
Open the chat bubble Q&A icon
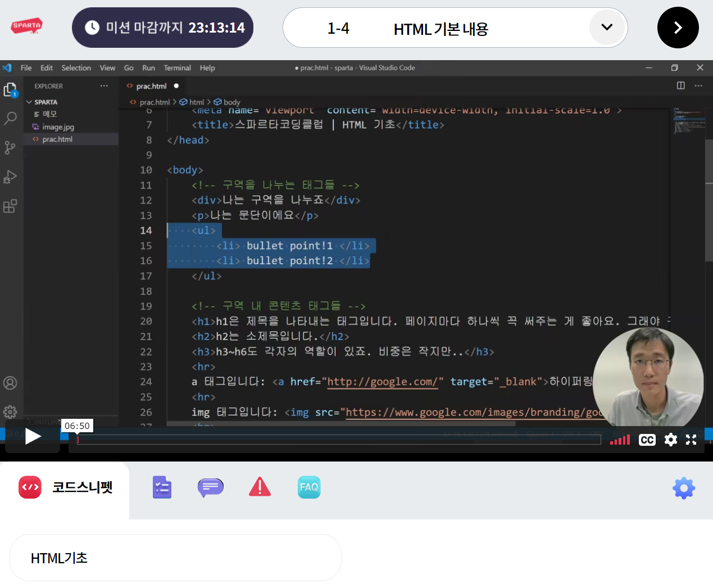[211, 487]
